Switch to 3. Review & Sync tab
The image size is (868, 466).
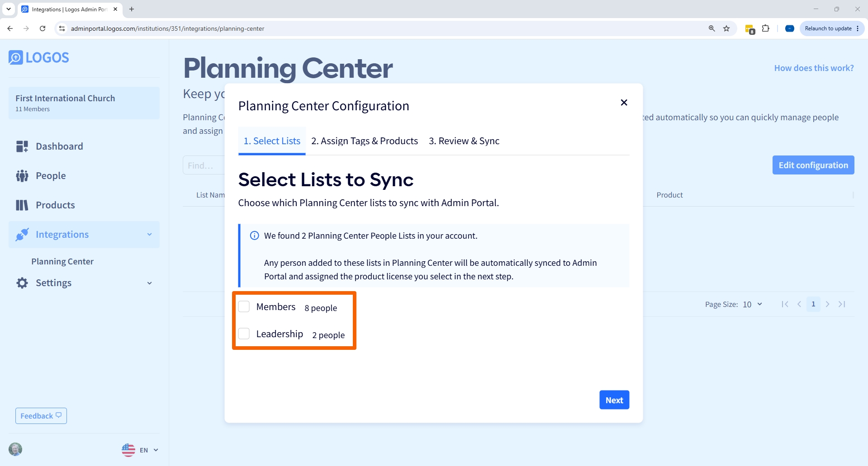coord(464,141)
